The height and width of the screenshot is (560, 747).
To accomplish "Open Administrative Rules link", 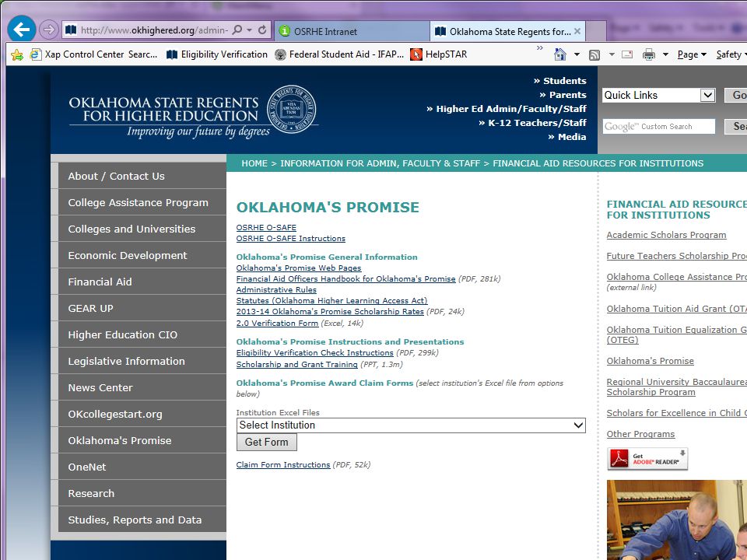I will [x=276, y=289].
